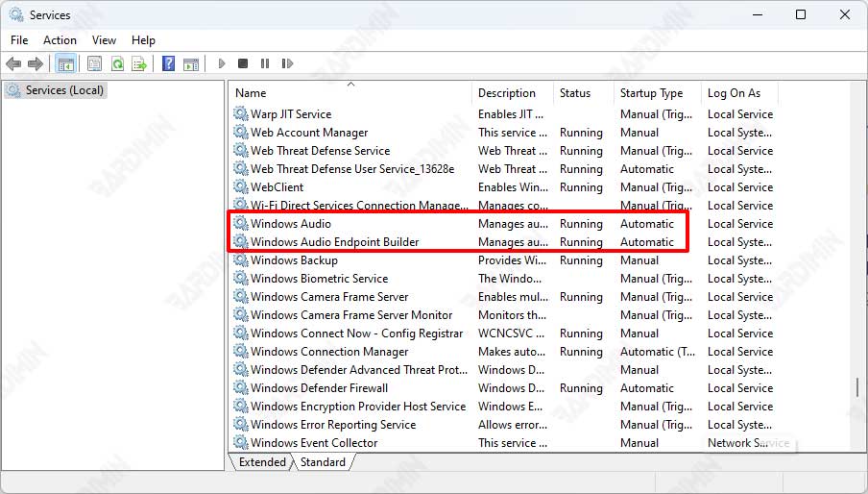Viewport: 868px width, 494px height.
Task: Click 'WCNCSVC ...' description cell
Action: [x=512, y=333]
